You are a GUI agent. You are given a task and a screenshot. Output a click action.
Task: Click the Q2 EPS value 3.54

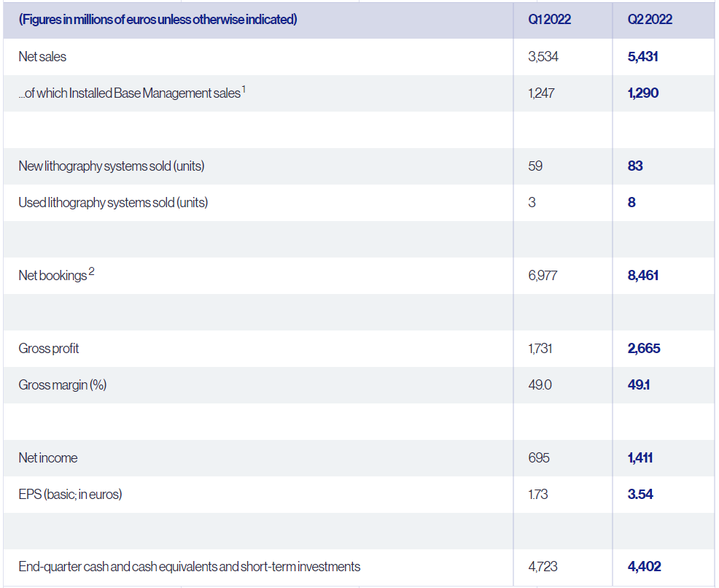pyautogui.click(x=640, y=495)
